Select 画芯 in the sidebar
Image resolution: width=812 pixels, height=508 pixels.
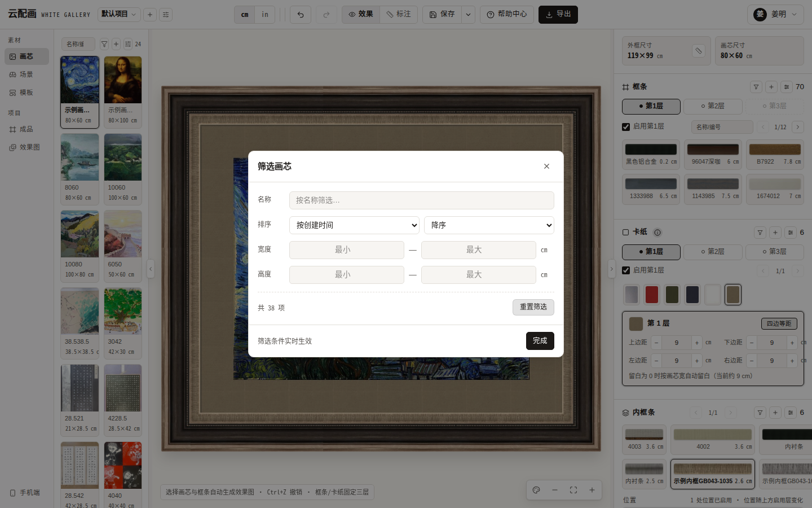pyautogui.click(x=27, y=56)
